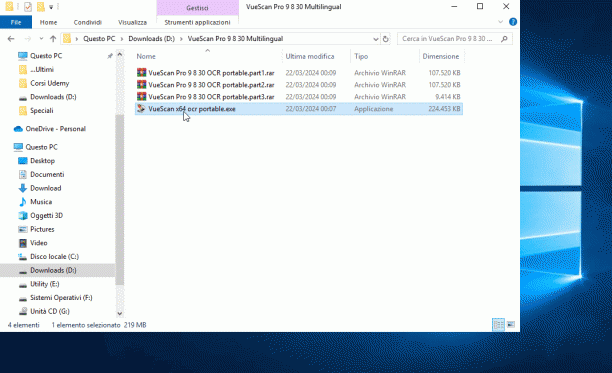Open the Speciali folder in sidebar
This screenshot has width=612, height=373.
41,110
